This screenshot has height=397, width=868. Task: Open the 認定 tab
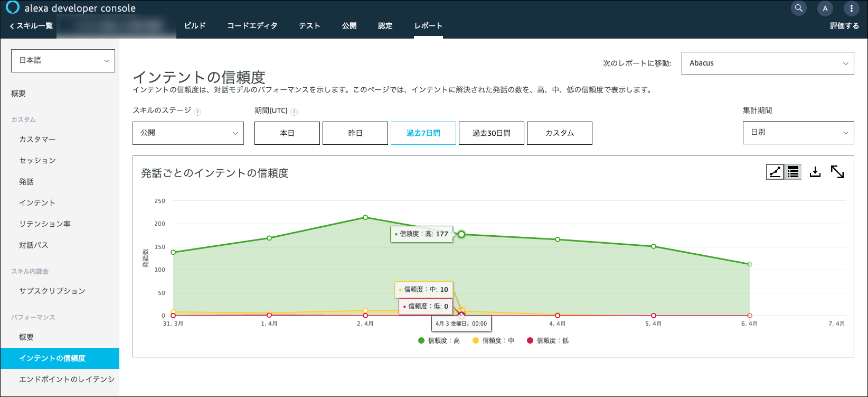click(385, 25)
